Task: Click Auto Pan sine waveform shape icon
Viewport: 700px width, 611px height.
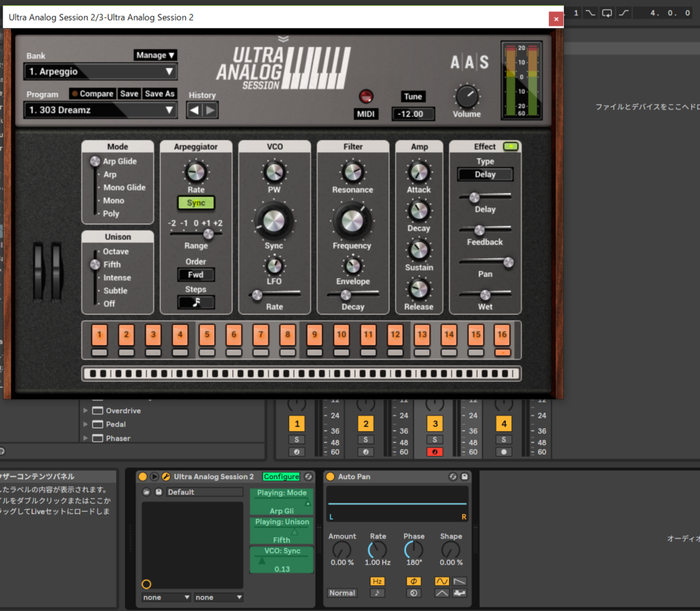Action: tap(442, 581)
